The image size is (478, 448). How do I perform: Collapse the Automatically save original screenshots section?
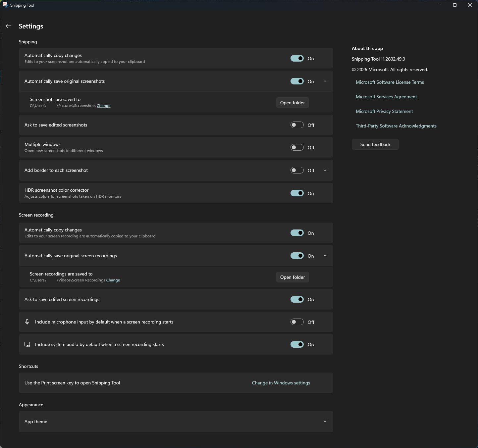325,81
